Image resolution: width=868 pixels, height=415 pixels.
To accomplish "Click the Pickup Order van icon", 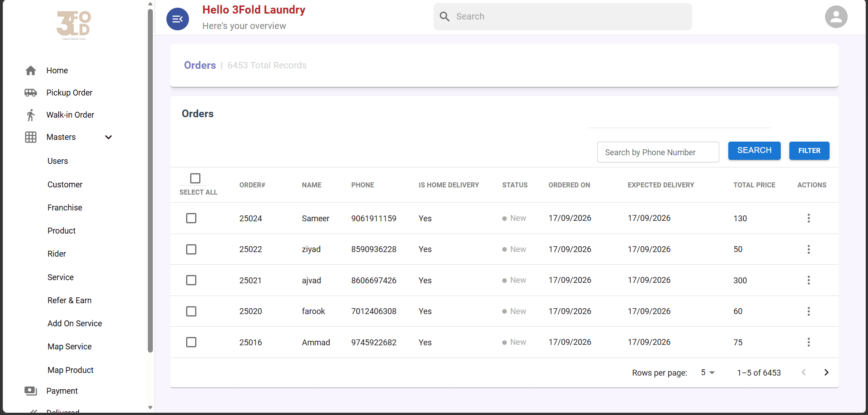I will click(x=31, y=93).
